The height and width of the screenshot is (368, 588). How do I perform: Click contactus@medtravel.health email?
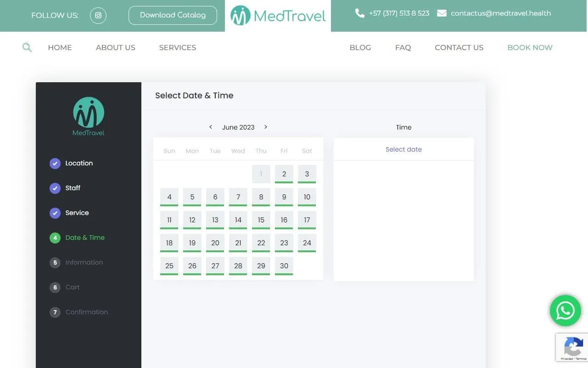pyautogui.click(x=501, y=13)
